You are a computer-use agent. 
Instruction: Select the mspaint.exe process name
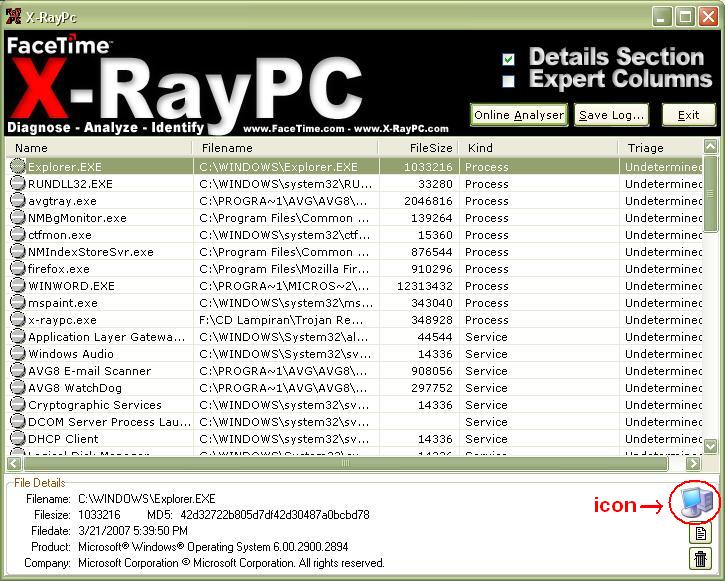63,303
